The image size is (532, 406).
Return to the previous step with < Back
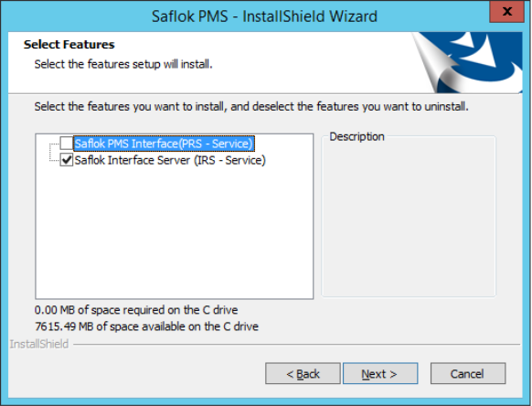(x=303, y=373)
